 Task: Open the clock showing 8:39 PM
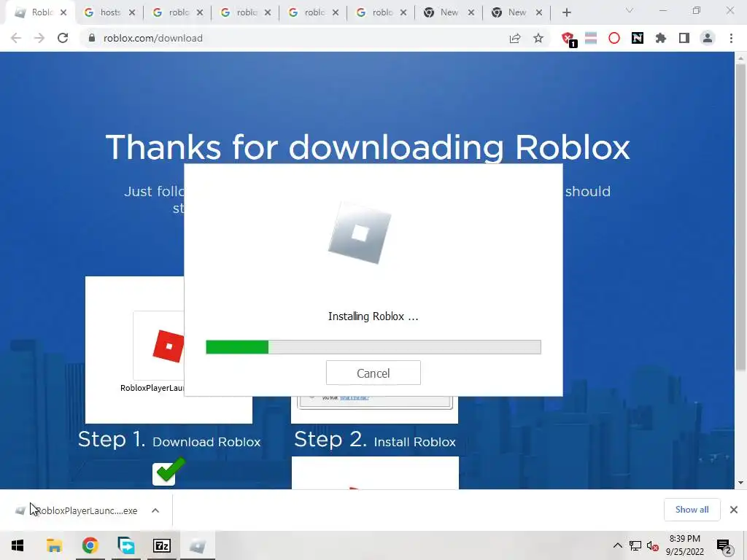coord(684,545)
